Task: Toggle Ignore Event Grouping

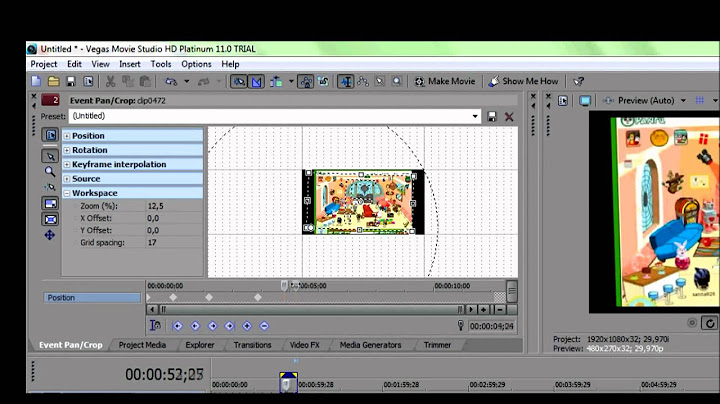Action: [323, 81]
